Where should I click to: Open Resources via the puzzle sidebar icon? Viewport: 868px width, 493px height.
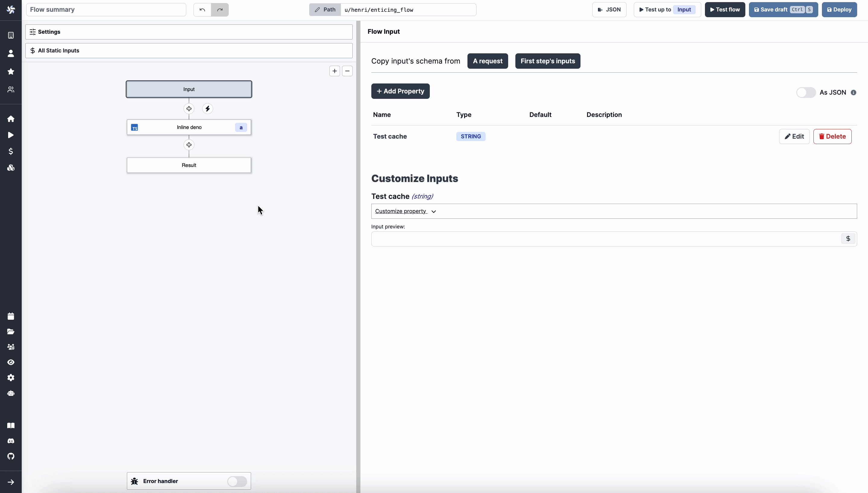point(11,168)
